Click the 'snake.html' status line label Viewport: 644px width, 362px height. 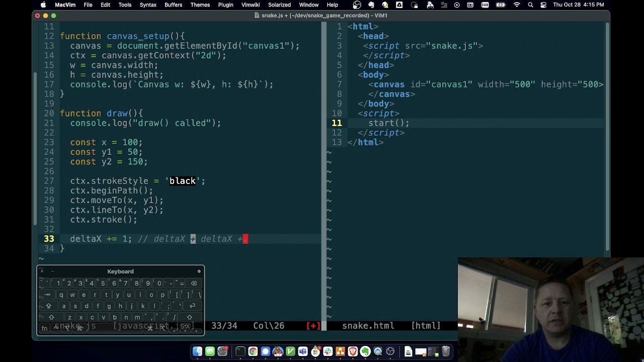(x=368, y=326)
